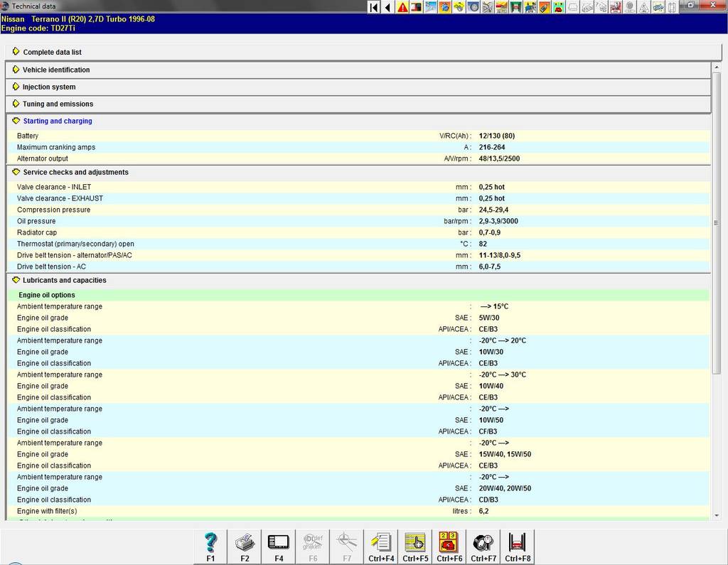Click the Engine oil options subheading
The height and width of the screenshot is (565, 728).
(47, 295)
